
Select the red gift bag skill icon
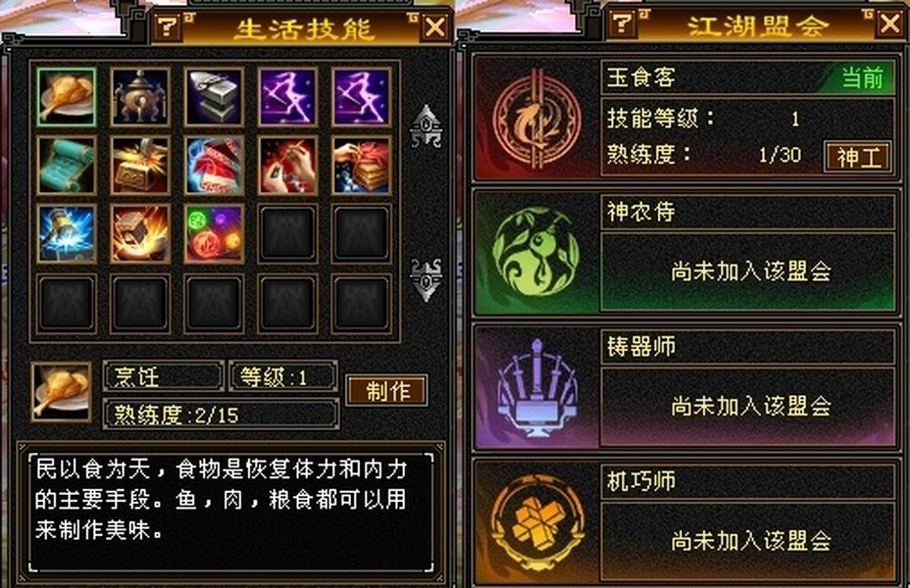pos(214,166)
